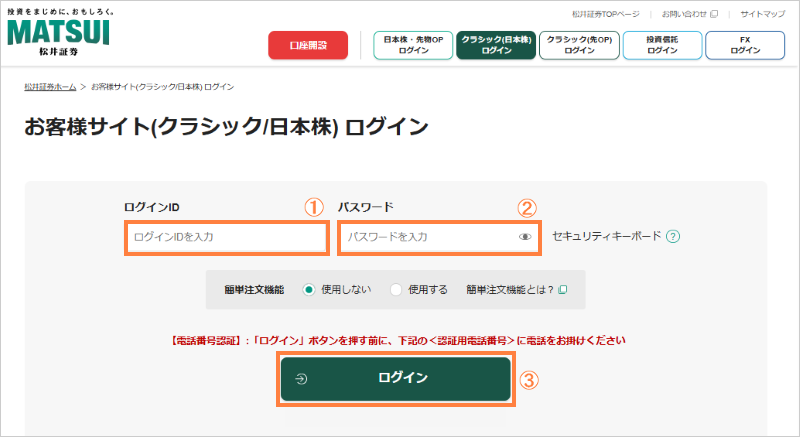Viewport: 800px width, 437px height.
Task: Click the 松井証券ホーム breadcrumb link
Action: [x=50, y=88]
